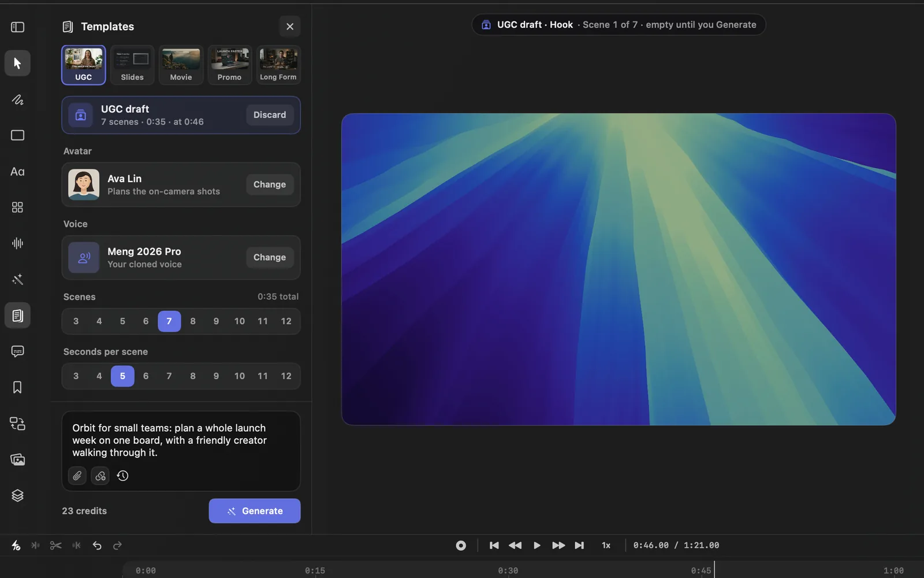This screenshot has width=924, height=578.
Task: Open the bookmark panel
Action: click(x=17, y=387)
